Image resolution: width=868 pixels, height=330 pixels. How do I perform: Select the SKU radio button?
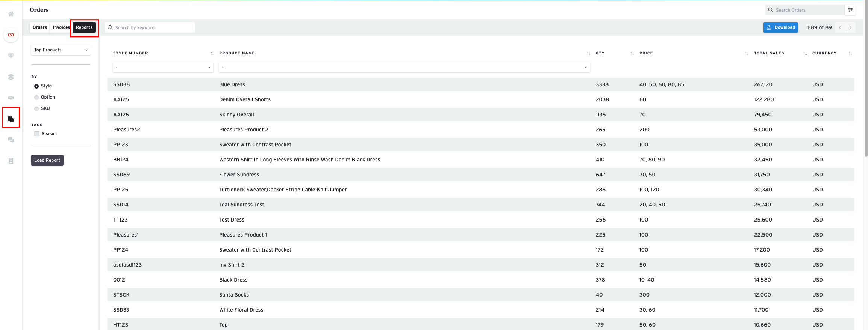pos(36,109)
